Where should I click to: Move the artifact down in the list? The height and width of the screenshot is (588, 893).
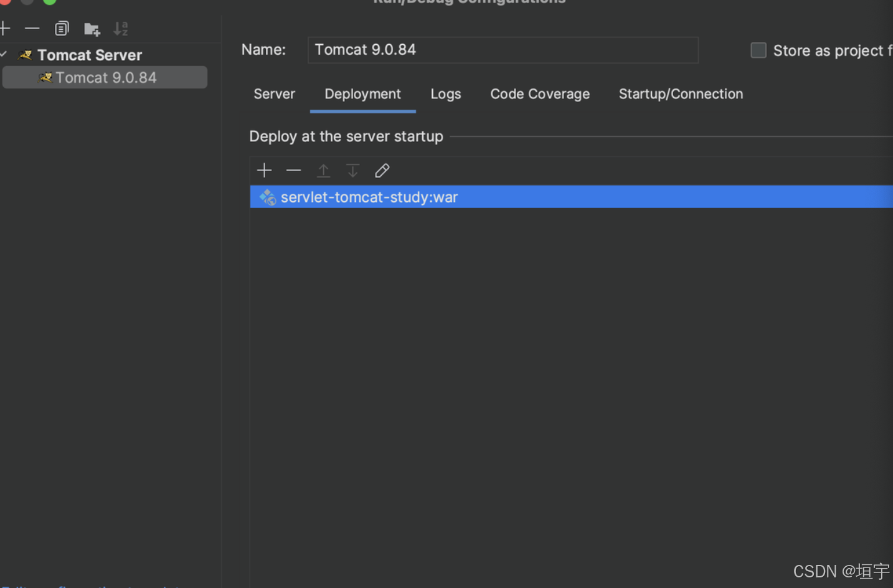[x=352, y=170]
